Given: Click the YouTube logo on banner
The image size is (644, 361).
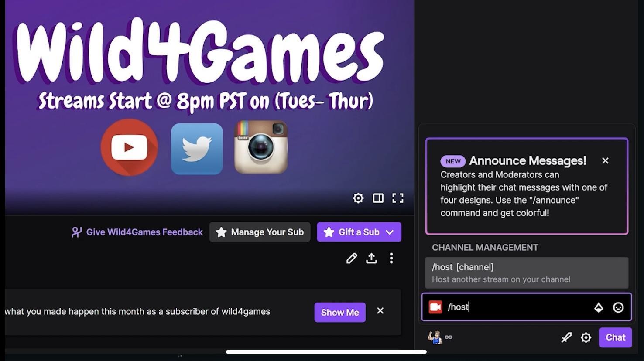Looking at the screenshot, I should coord(129,147).
